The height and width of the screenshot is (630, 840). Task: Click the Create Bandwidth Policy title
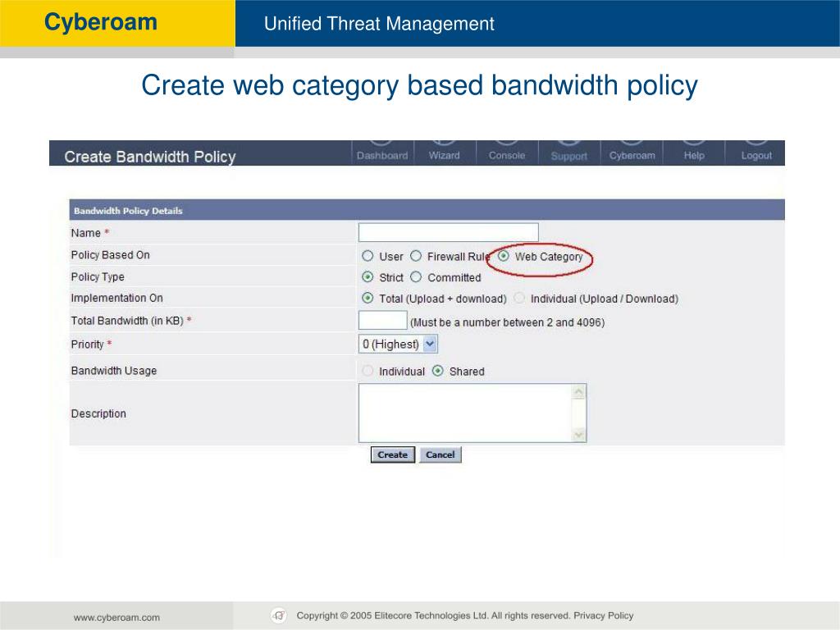(150, 157)
